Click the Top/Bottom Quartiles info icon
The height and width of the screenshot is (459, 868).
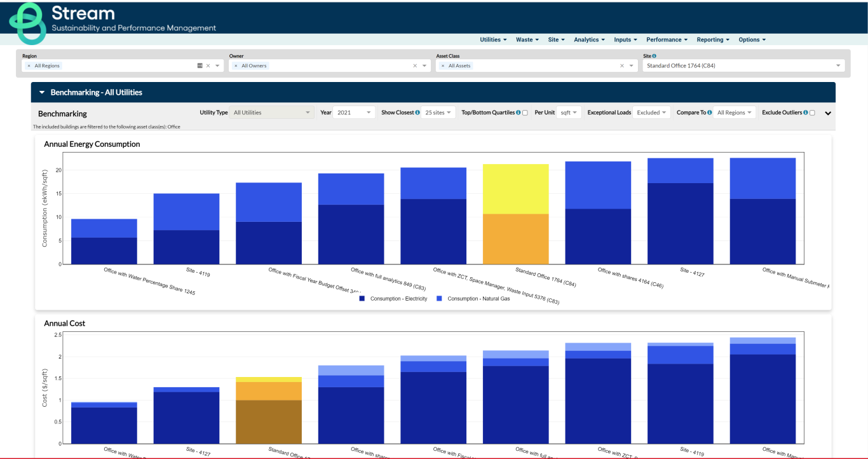coord(519,113)
